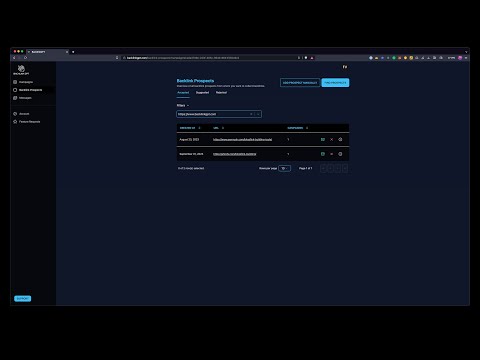Click the browser back button
This screenshot has width=480, height=360.
[14, 58]
